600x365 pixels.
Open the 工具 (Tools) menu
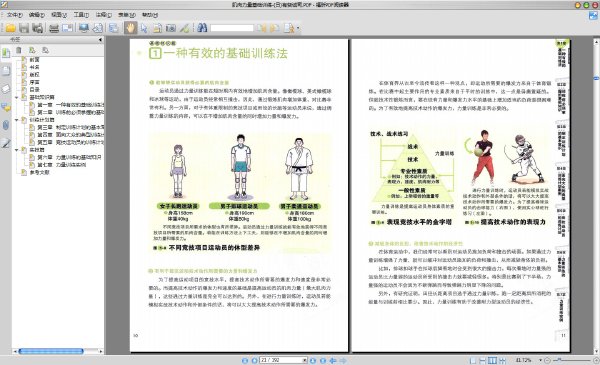point(81,15)
